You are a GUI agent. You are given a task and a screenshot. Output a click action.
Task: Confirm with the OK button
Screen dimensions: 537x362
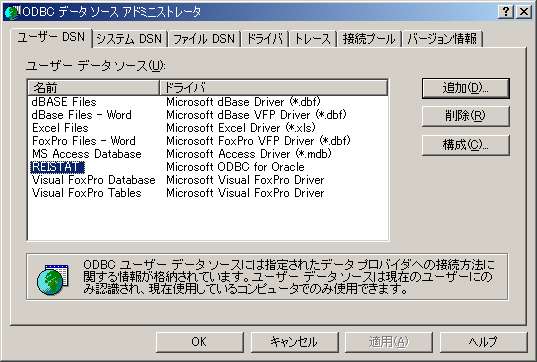click(199, 342)
